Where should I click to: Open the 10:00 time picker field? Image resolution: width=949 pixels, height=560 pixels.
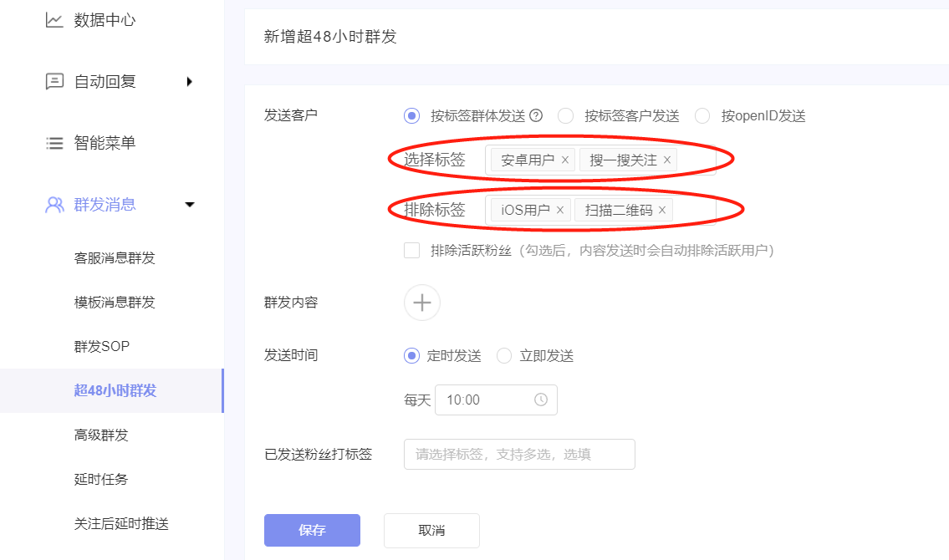click(x=496, y=400)
